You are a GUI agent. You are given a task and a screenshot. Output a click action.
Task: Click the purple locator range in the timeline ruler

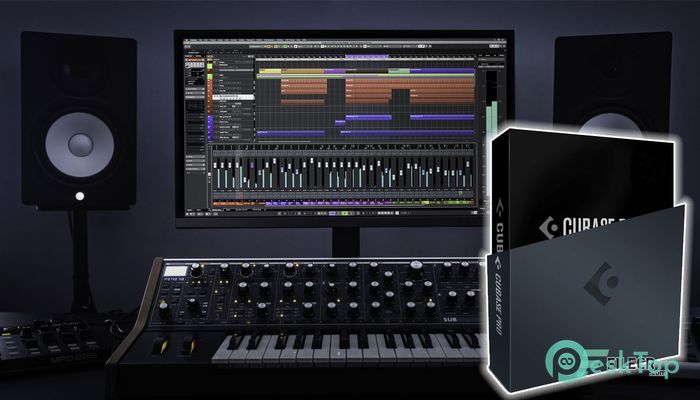(367, 57)
